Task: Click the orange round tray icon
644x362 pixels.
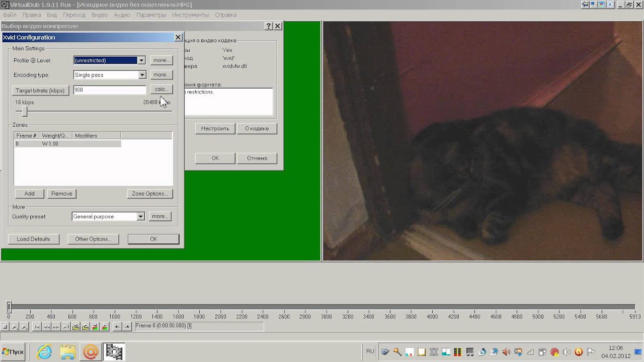Action: click(x=579, y=352)
